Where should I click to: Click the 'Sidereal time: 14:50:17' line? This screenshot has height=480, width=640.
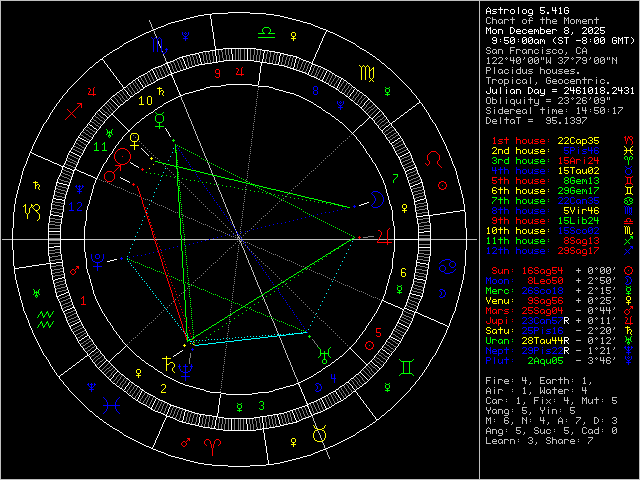554,111
